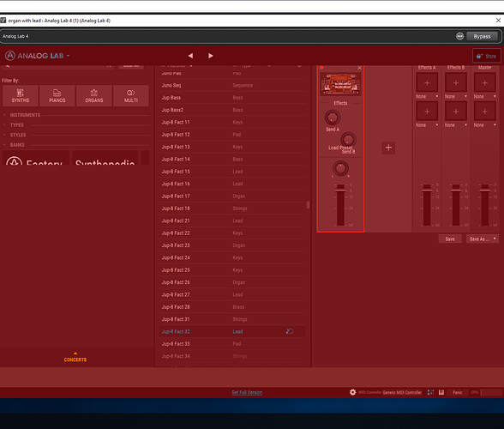Click the Effects B volume fader
The width and height of the screenshot is (504, 429).
pos(456,190)
